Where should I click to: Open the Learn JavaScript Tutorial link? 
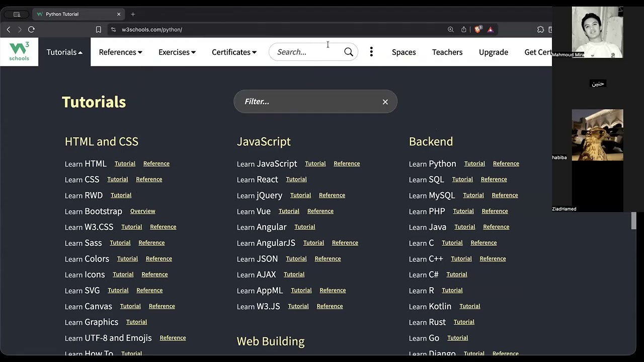pos(315,163)
